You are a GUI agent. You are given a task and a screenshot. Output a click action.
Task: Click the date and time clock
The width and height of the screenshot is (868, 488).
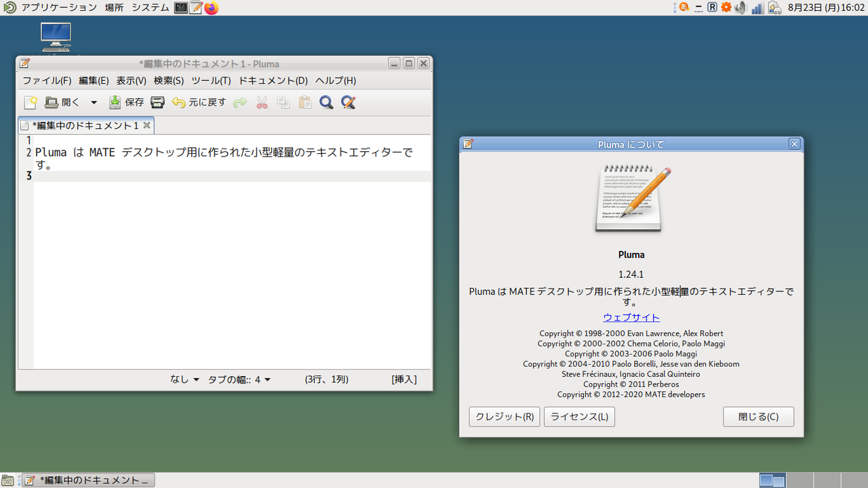[825, 7]
